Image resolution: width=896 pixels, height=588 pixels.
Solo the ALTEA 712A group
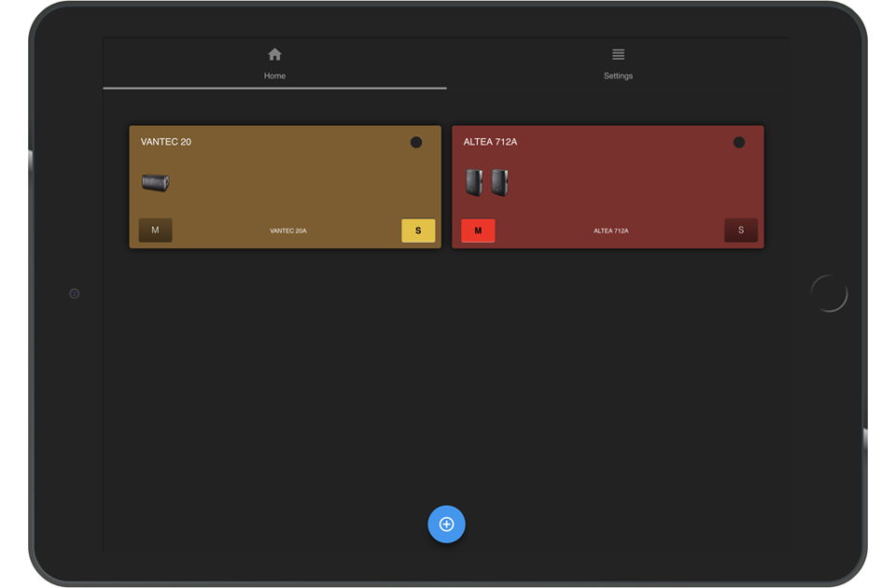741,231
